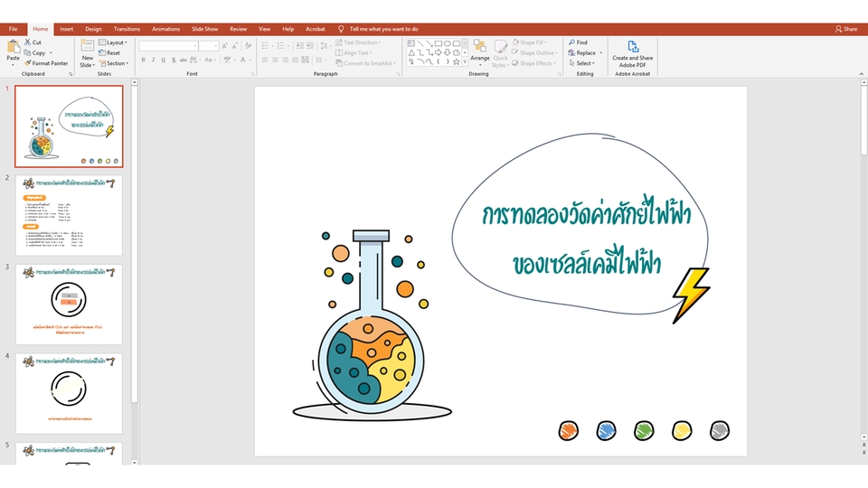The image size is (868, 488).
Task: Select the rectangle shape in gallery
Action: (x=439, y=43)
